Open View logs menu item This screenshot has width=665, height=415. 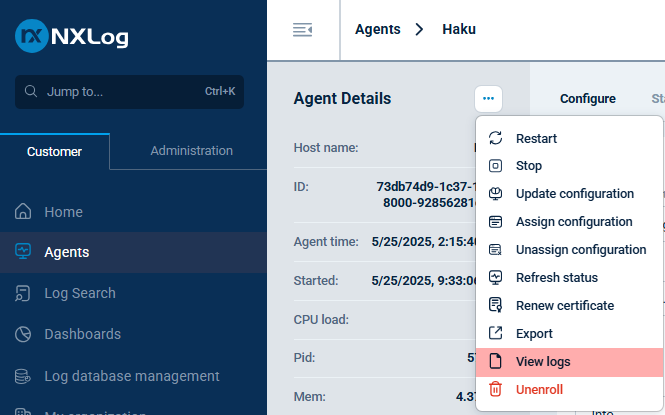pos(542,361)
